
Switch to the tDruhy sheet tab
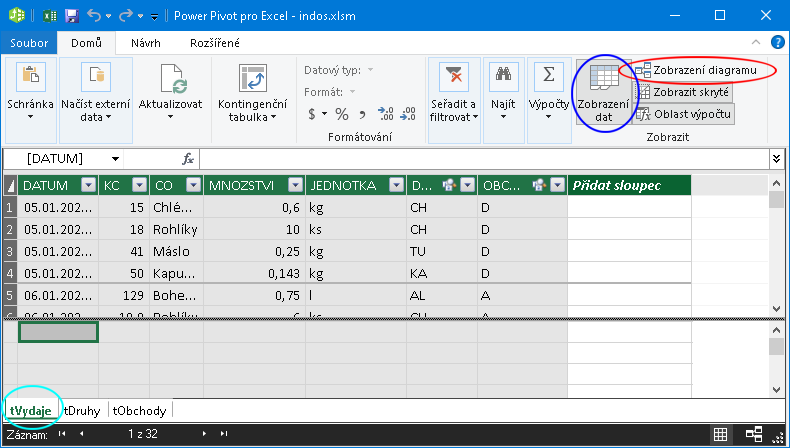point(83,409)
